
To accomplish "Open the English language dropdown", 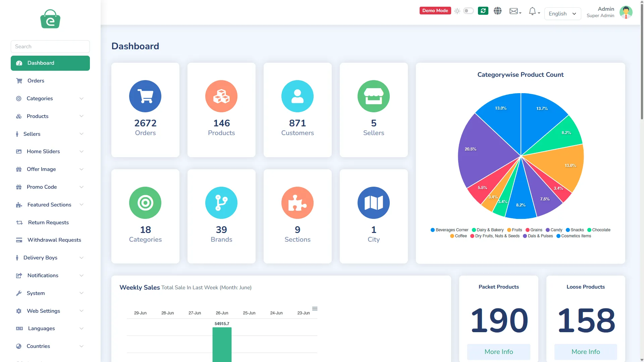I will [562, 14].
